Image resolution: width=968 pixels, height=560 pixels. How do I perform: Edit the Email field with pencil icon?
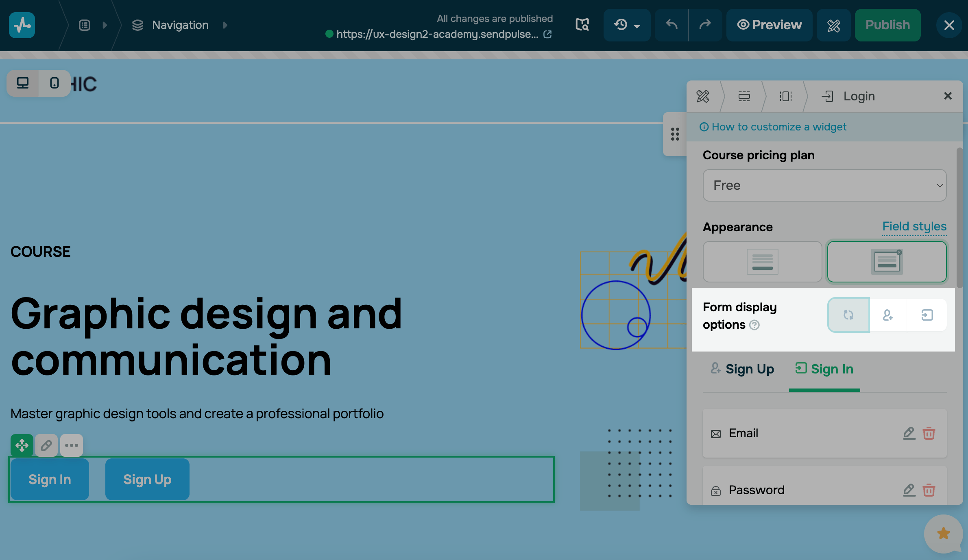click(x=909, y=433)
